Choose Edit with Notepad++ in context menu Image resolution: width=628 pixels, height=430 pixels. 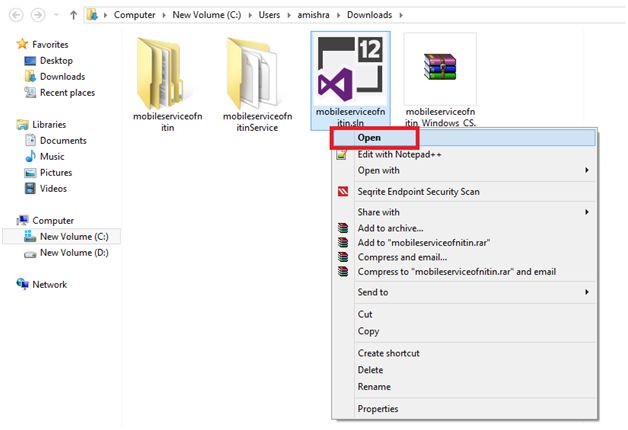(399, 154)
